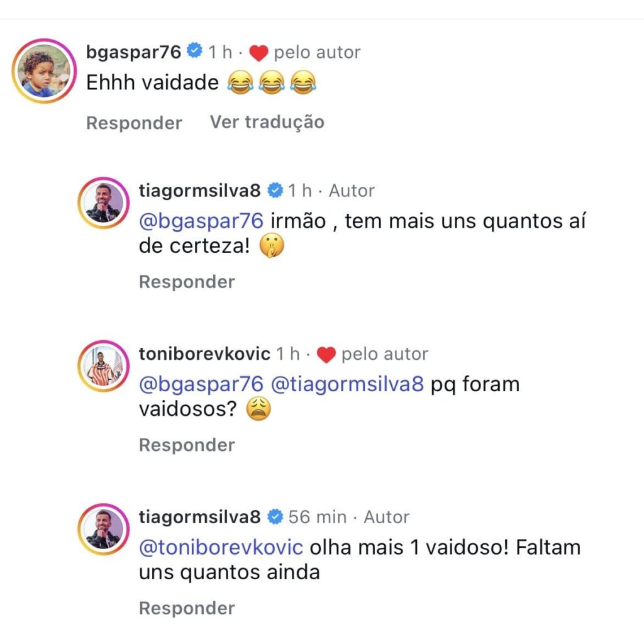Open toniborevkovic username
Image resolution: width=644 pixels, height=644 pixels.
204,353
